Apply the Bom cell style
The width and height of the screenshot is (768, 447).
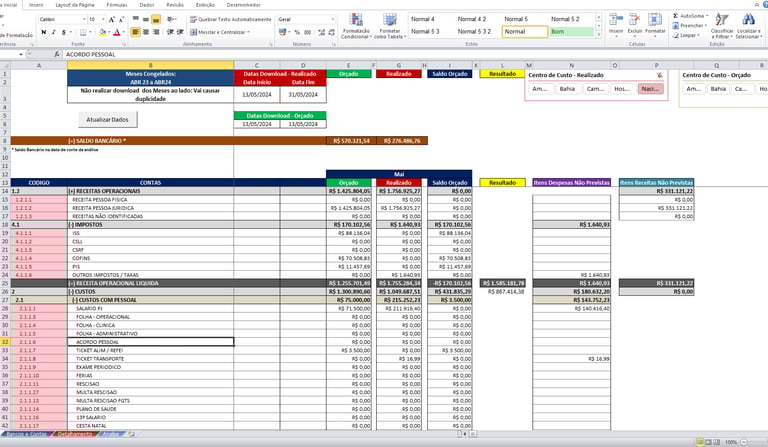pyautogui.click(x=572, y=32)
